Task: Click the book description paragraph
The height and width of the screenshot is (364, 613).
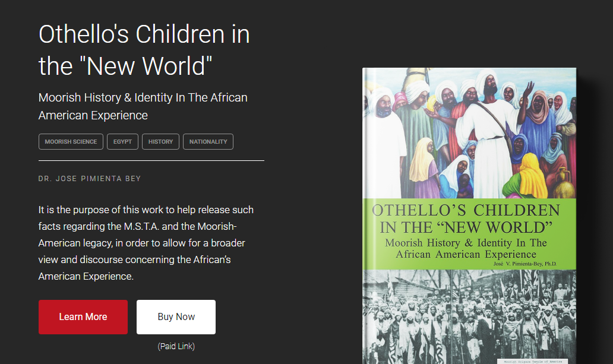Action: pos(146,243)
